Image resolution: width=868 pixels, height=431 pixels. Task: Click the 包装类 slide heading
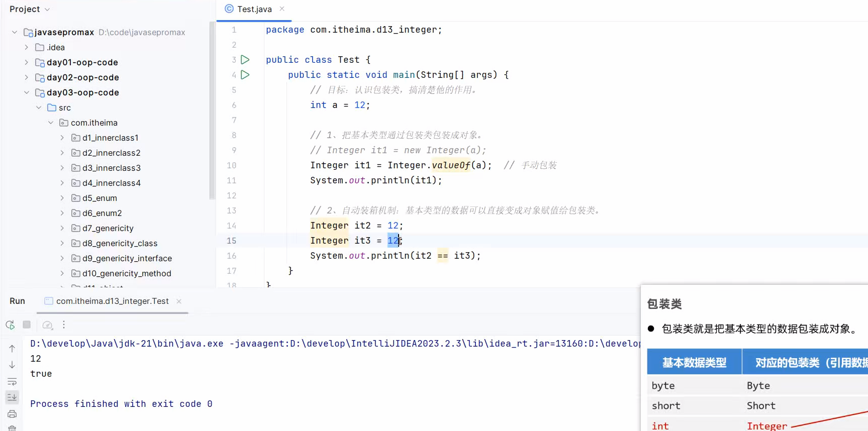click(664, 304)
